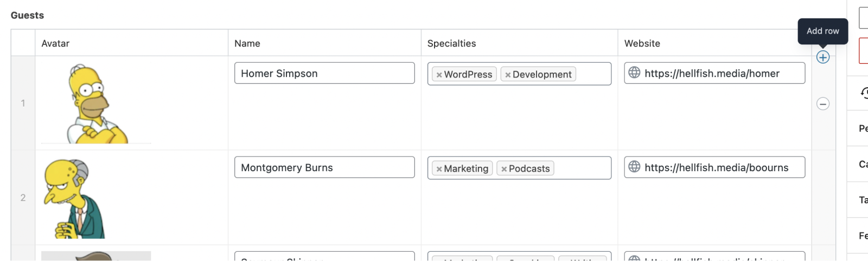Remove the WordPress specialty tag

click(x=439, y=75)
